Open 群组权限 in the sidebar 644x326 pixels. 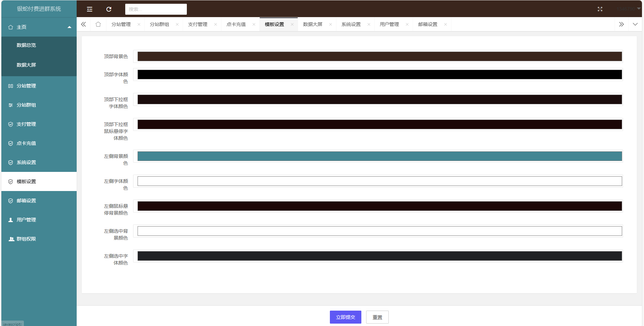click(x=26, y=239)
